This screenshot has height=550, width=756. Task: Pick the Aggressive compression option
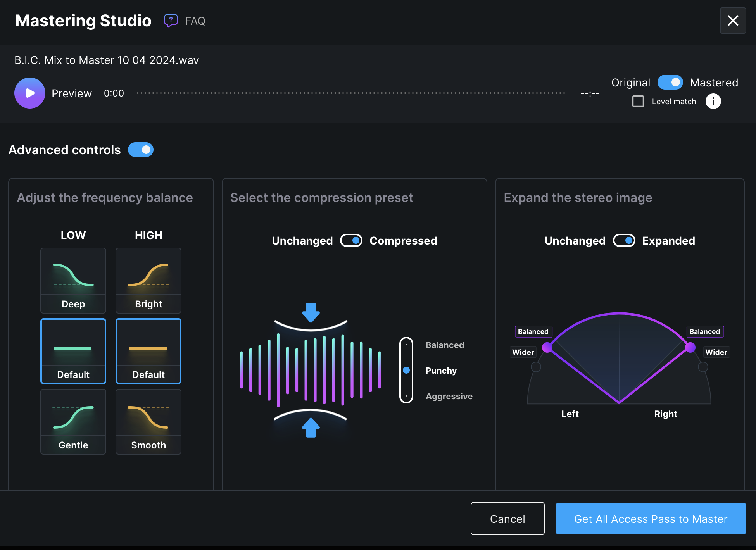tap(449, 396)
